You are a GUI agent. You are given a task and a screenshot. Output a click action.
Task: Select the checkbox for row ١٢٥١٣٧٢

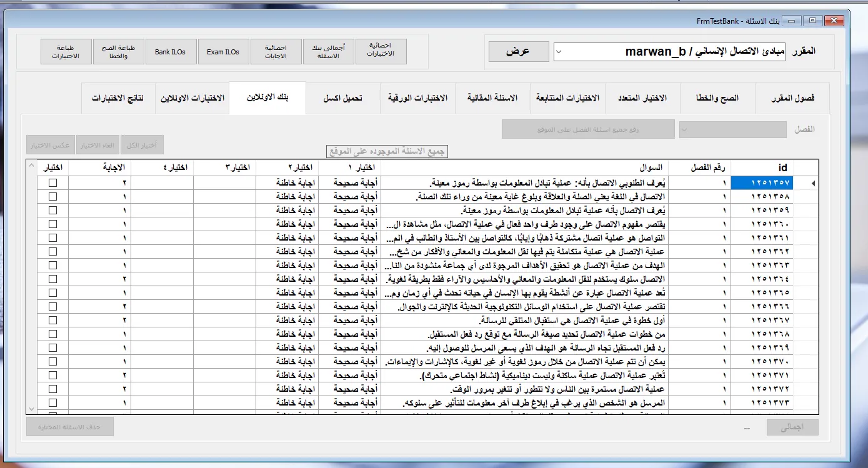pyautogui.click(x=53, y=389)
